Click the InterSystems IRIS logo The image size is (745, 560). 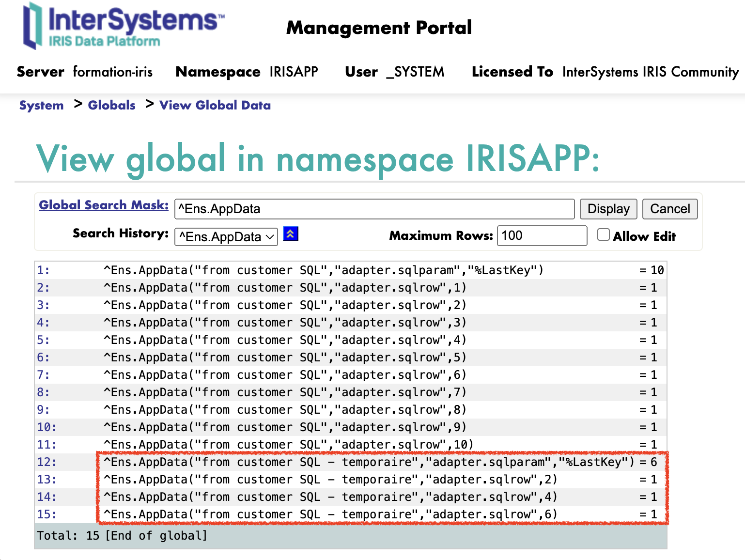tap(124, 26)
